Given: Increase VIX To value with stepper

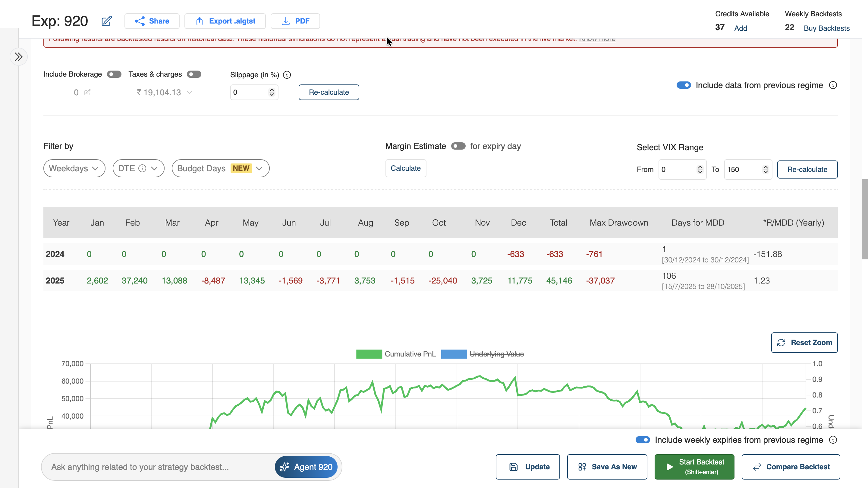Looking at the screenshot, I should [766, 167].
